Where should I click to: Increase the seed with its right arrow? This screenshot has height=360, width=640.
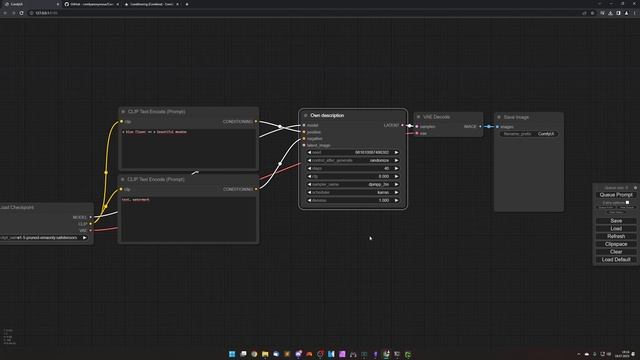pos(396,152)
